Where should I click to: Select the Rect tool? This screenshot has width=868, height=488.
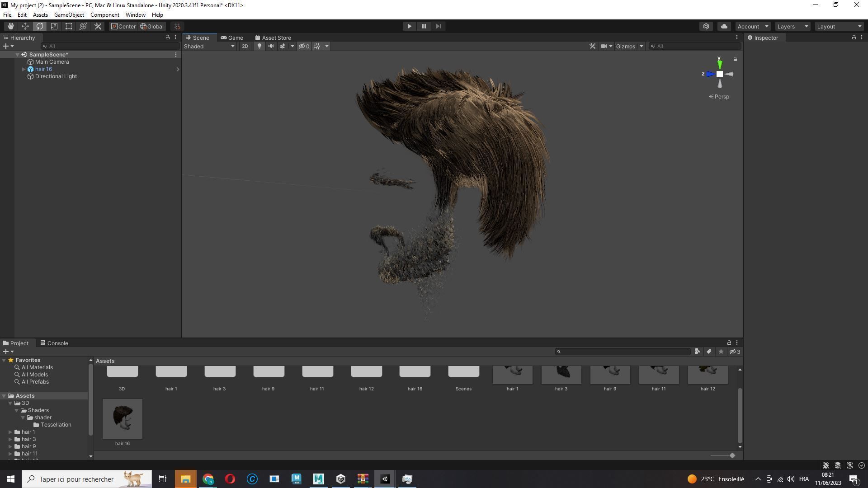(69, 26)
